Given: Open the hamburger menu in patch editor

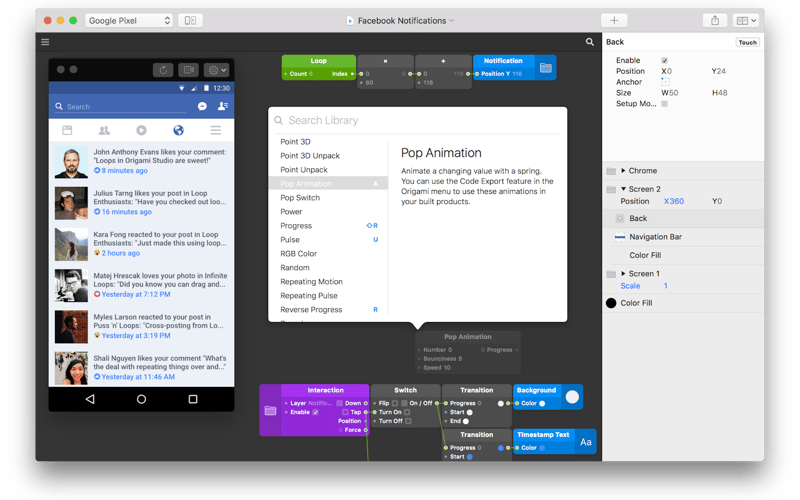Looking at the screenshot, I should pyautogui.click(x=45, y=42).
